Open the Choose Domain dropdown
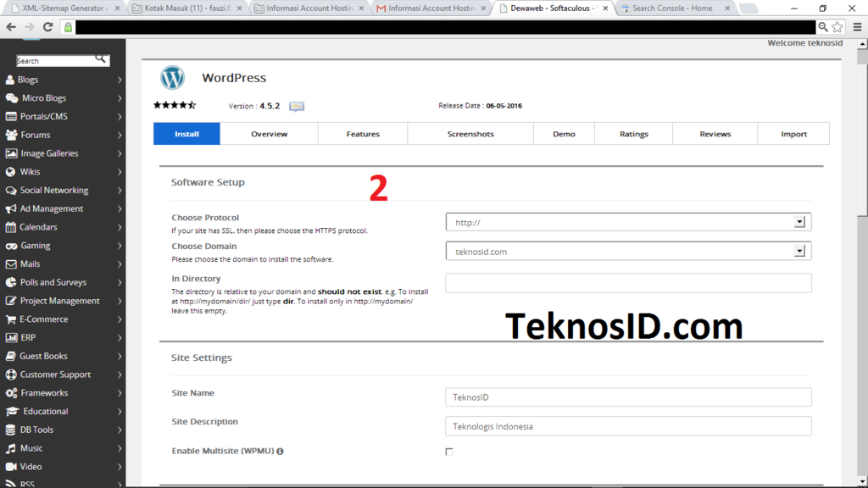Image resolution: width=868 pixels, height=488 pixels. pos(628,251)
